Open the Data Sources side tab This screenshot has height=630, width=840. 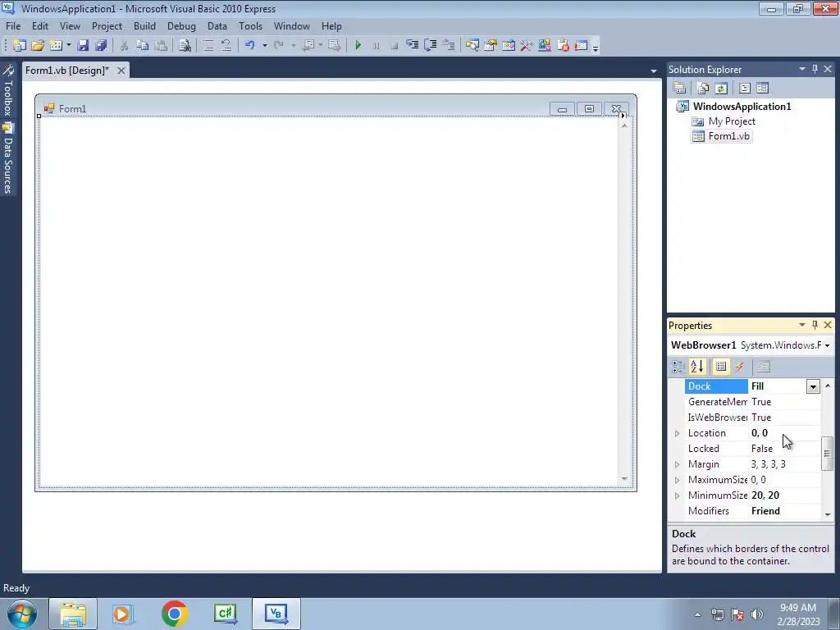tap(8, 157)
